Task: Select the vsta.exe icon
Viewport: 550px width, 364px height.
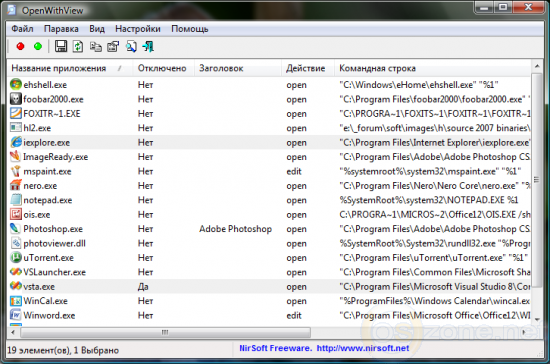Action: coord(15,286)
